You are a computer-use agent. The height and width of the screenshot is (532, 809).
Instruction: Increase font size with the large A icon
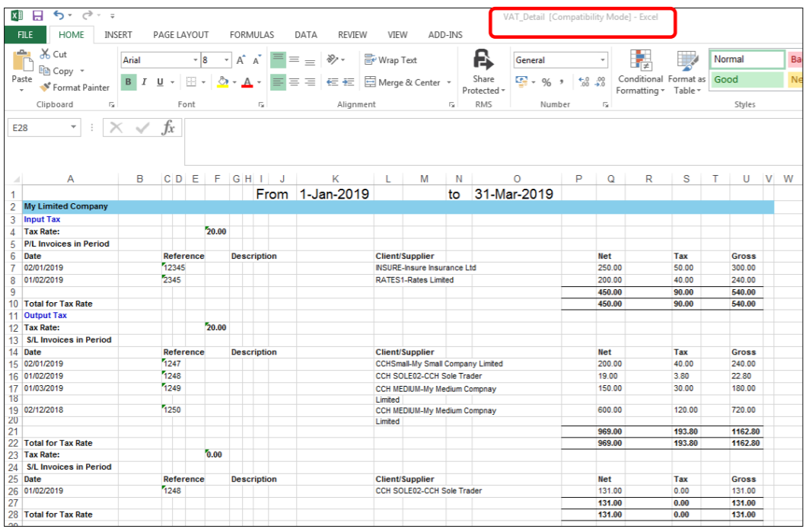[240, 60]
